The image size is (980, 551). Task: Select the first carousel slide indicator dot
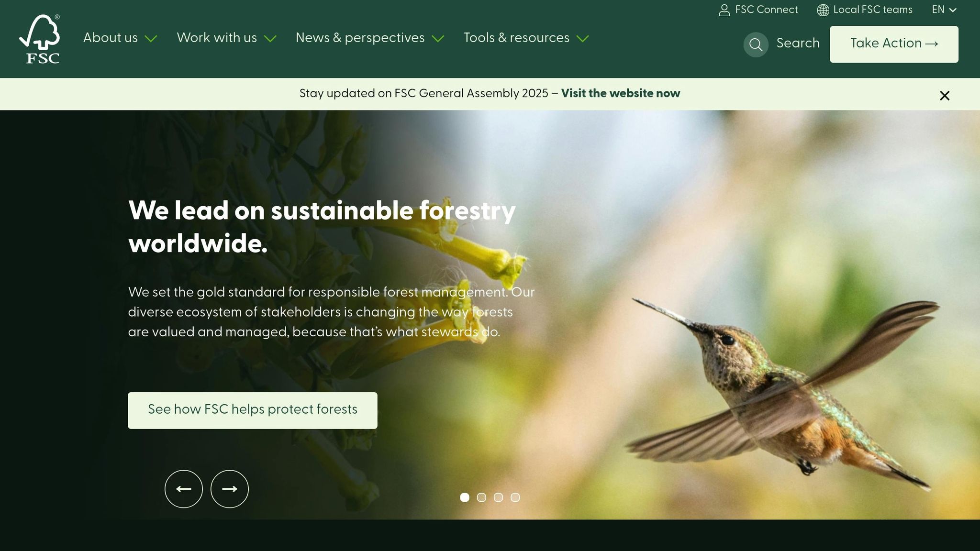click(x=464, y=497)
